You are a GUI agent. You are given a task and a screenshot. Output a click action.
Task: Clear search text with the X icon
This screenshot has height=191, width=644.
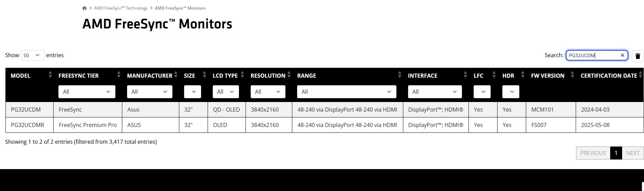coord(622,55)
